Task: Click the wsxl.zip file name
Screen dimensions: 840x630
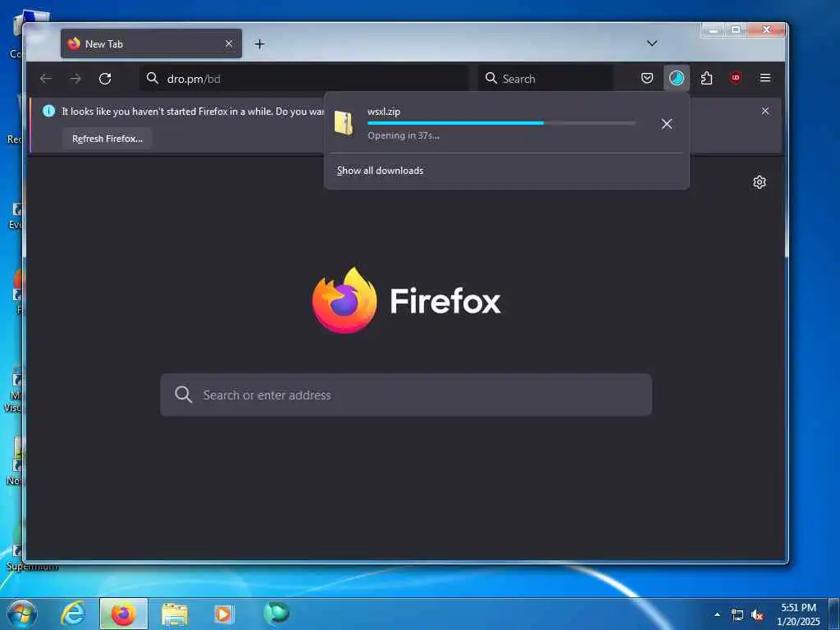Action: click(x=384, y=112)
